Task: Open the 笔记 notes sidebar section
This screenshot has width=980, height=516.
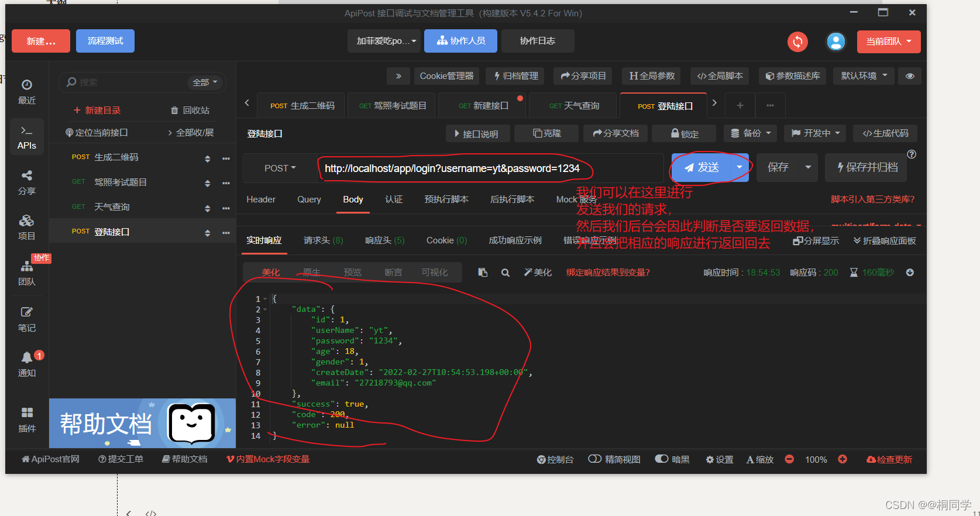Action: (x=27, y=319)
